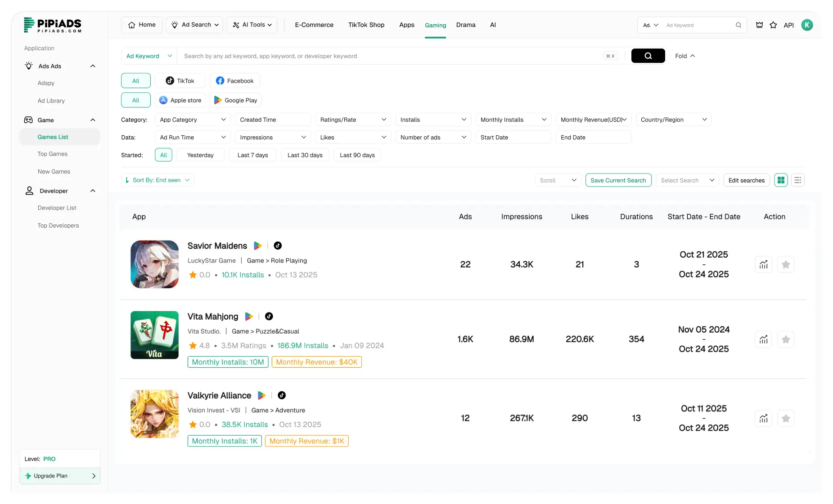The width and height of the screenshot is (833, 504).
Task: Click the TikTok icon next to Valkyrie Alliance
Action: (282, 395)
